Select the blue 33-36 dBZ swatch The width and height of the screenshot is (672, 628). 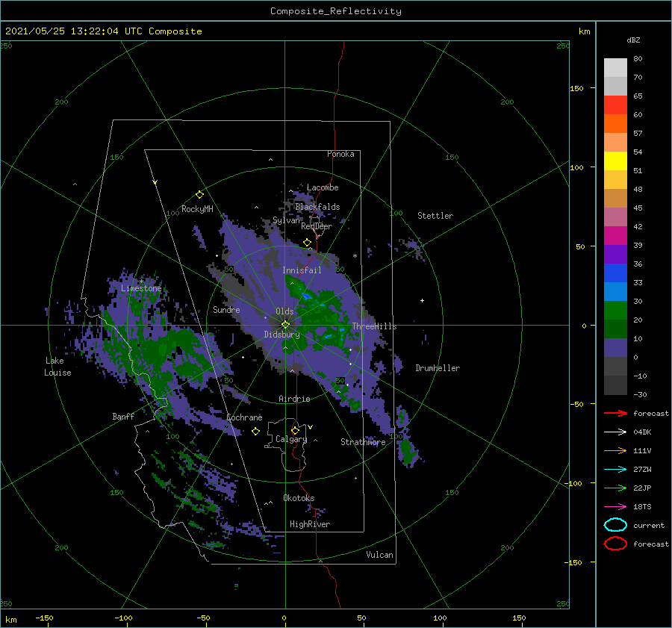coord(615,273)
